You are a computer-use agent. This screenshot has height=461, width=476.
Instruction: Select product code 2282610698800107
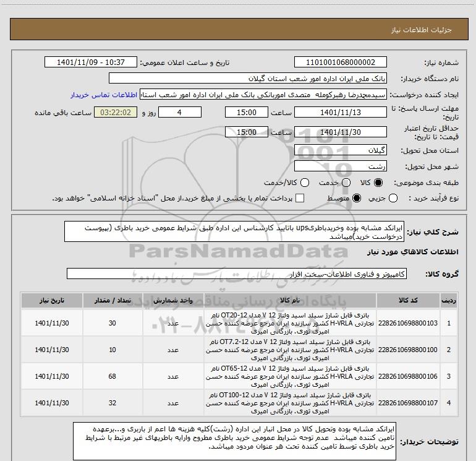coord(408,403)
